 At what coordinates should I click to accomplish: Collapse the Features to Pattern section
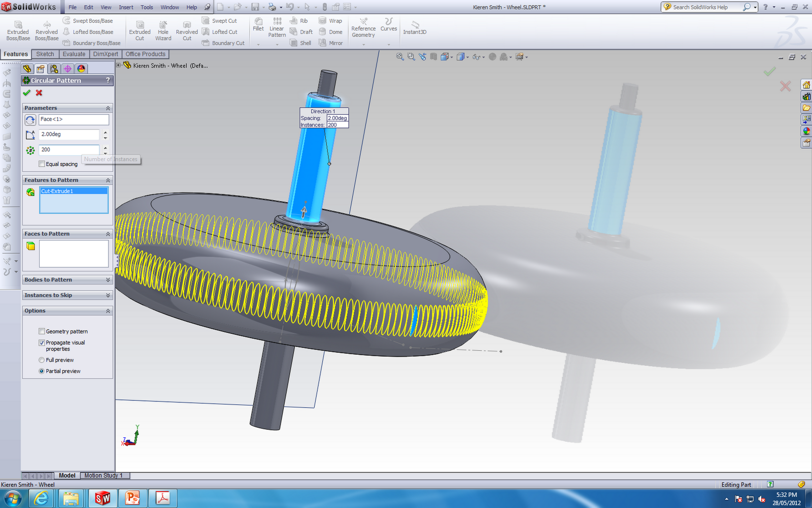click(108, 180)
